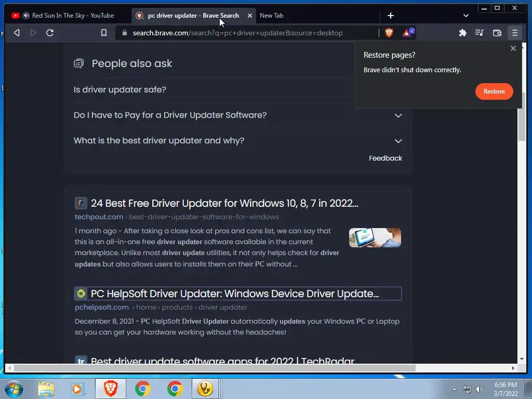Open a new tab with plus button

pos(391,16)
